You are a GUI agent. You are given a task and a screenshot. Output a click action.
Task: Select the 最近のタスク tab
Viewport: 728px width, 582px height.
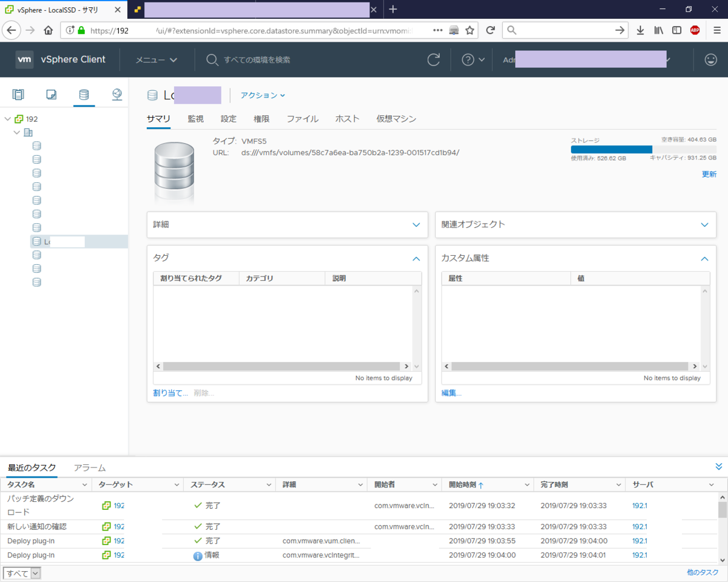tap(32, 468)
